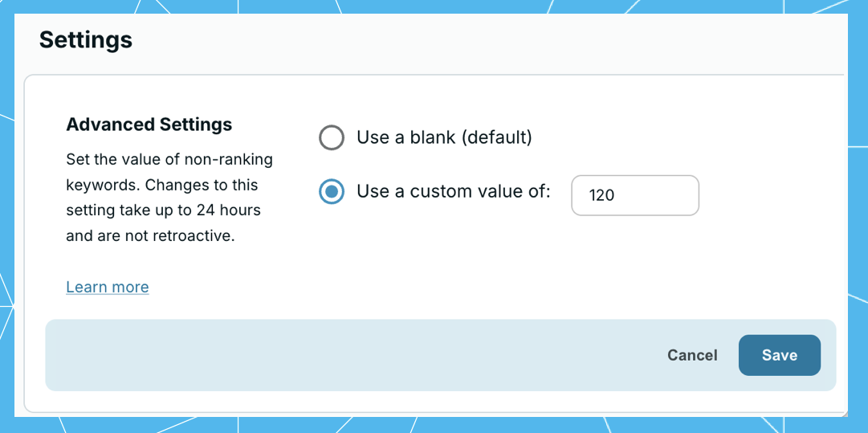Click into the custom value input field
The image size is (868, 433).
point(634,195)
